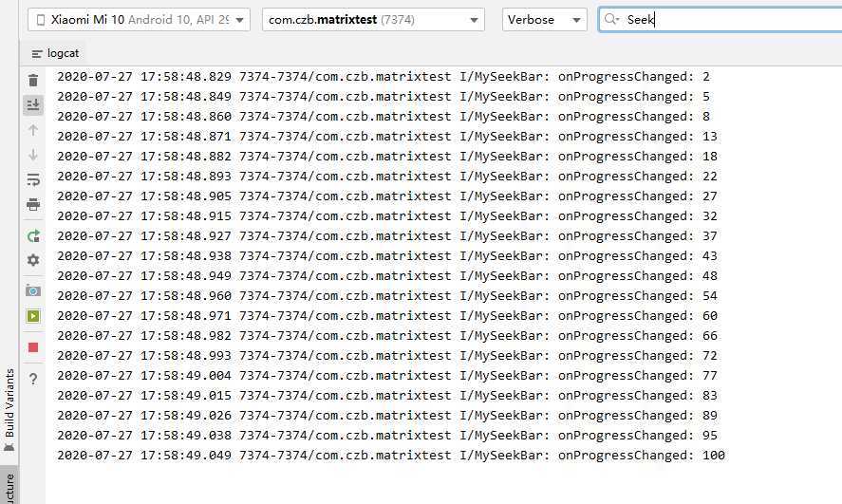Open logcat header settings gear

coord(33,260)
